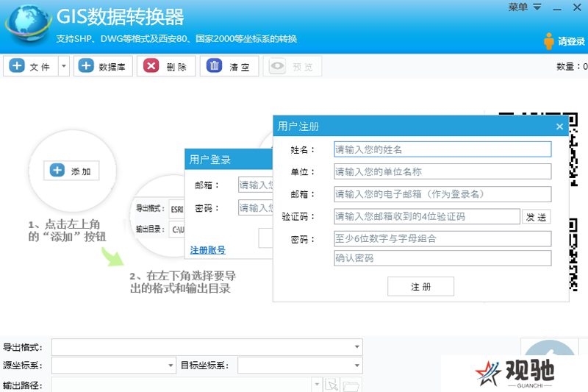Viewport: 588px width, 392px height.
Task: Click the 邮箱 field in 用户登录 dialog
Action: pyautogui.click(x=256, y=185)
